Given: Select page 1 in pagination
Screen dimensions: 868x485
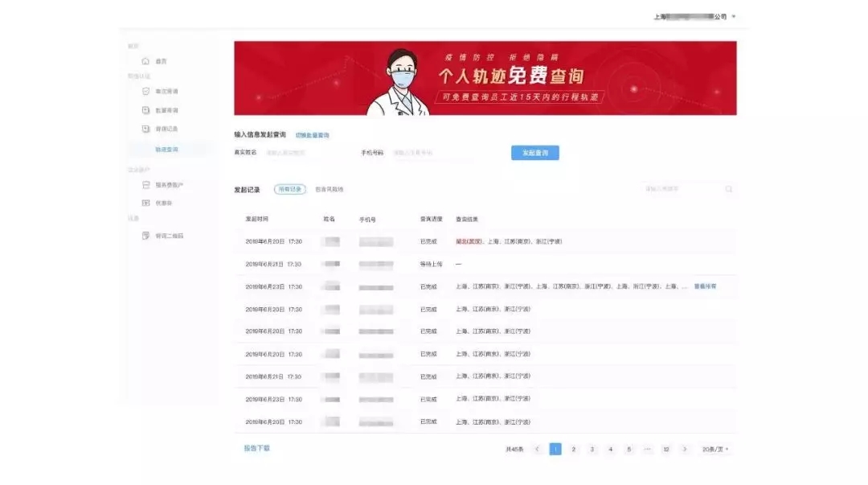Looking at the screenshot, I should 555,449.
